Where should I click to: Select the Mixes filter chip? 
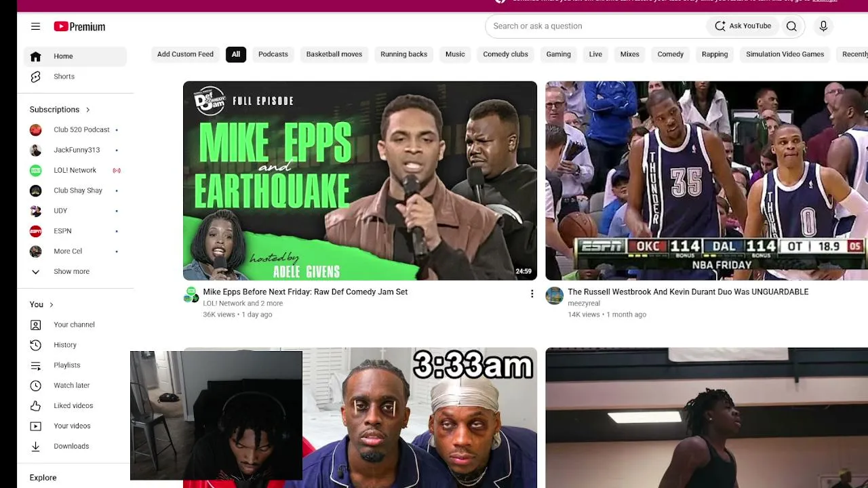629,54
